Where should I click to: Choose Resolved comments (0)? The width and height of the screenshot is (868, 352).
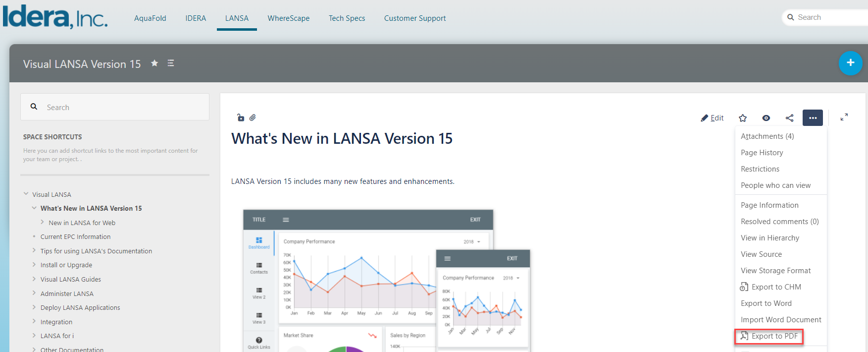(x=781, y=222)
